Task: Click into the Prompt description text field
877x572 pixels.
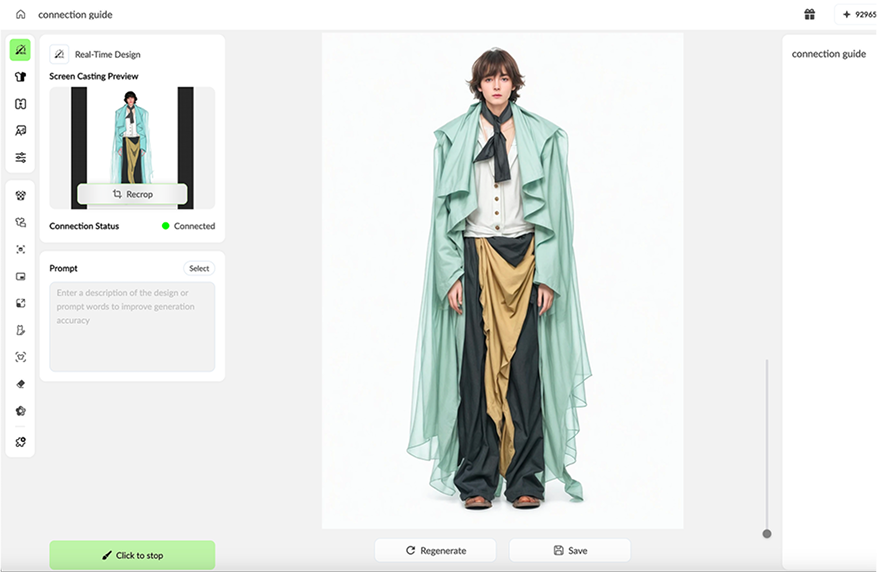Action: click(132, 326)
